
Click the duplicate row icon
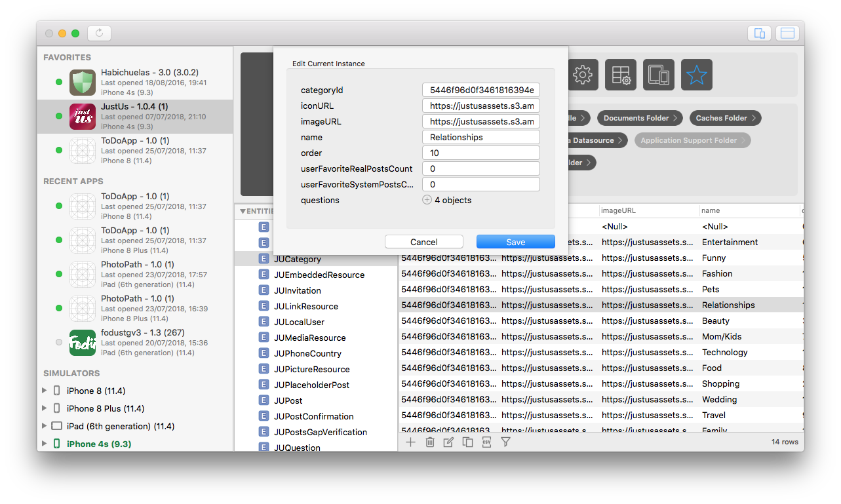(x=467, y=442)
